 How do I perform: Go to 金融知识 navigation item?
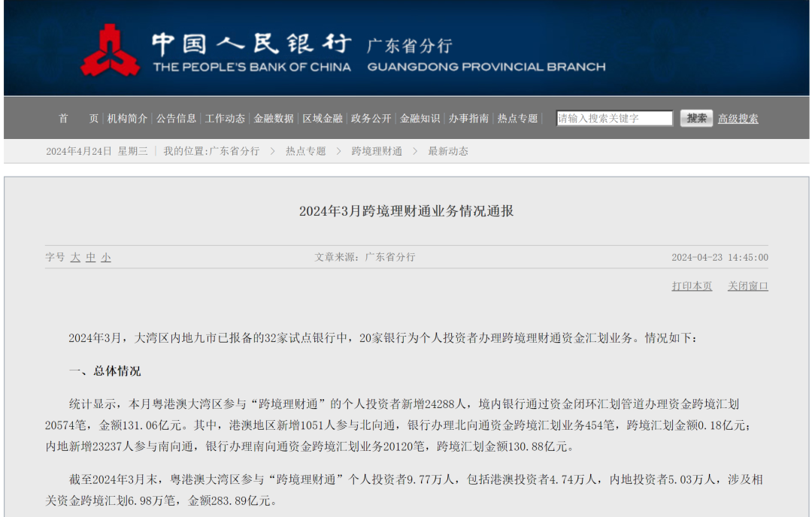point(420,119)
